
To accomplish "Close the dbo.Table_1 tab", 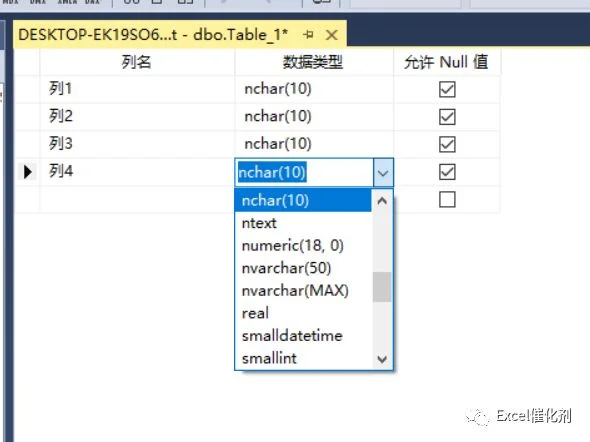I will (331, 35).
